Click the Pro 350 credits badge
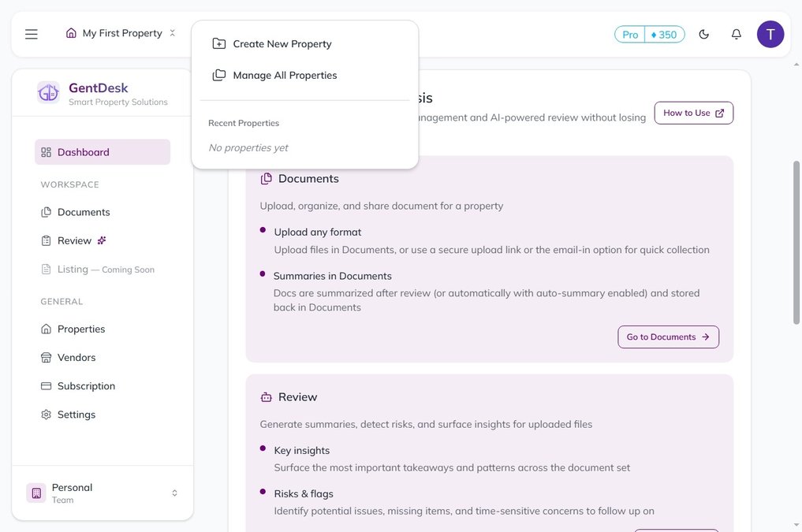 pyautogui.click(x=649, y=33)
